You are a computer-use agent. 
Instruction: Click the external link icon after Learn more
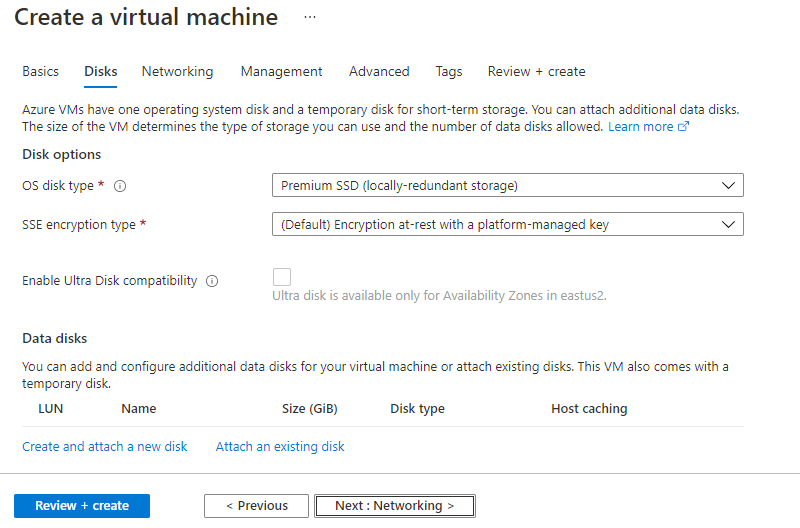[x=684, y=127]
